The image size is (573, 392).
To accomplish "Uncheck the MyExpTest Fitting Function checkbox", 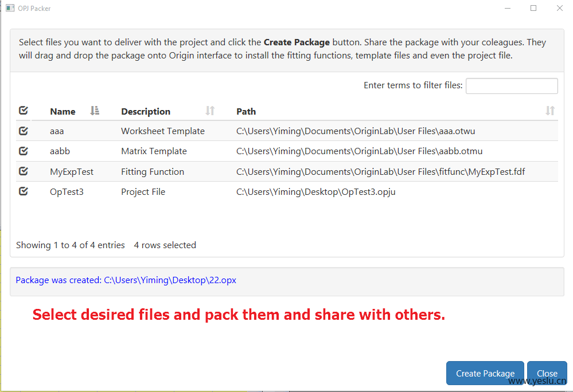I will 24,171.
